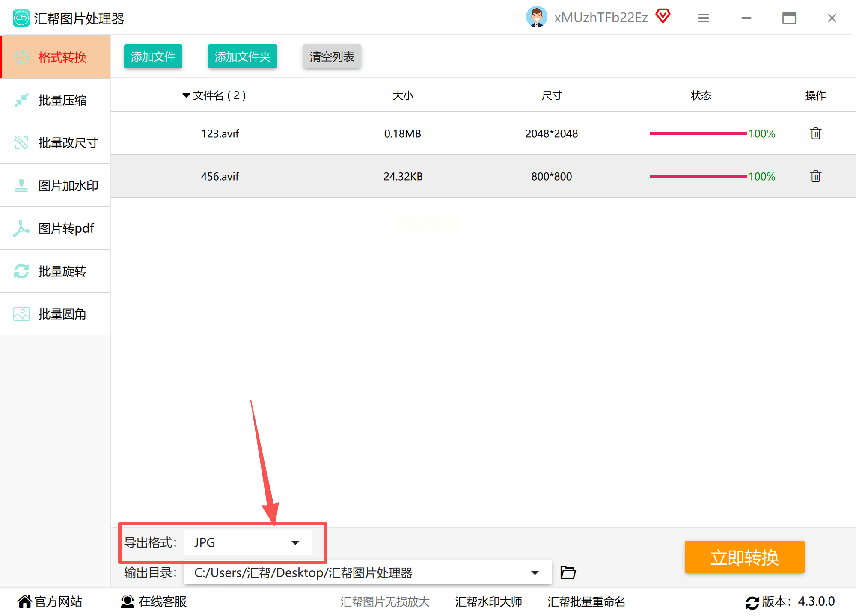The image size is (856, 616).
Task: Toggle sort arrow beside 文件名 header
Action: click(x=186, y=95)
